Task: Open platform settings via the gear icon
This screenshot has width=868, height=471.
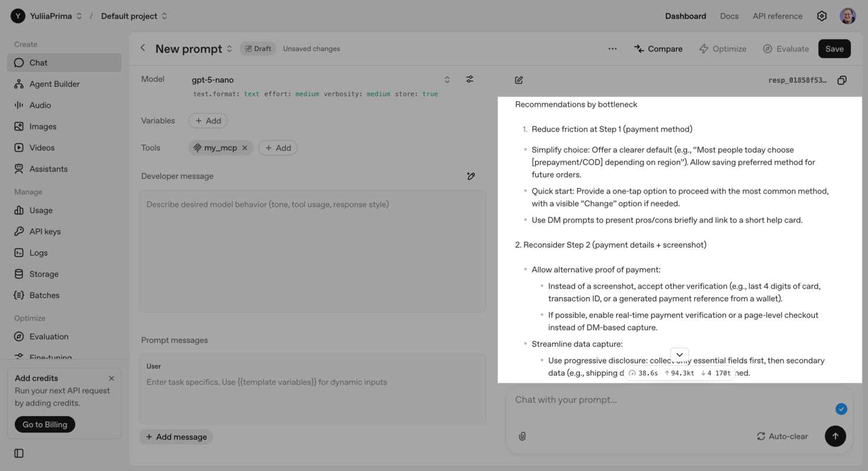Action: (x=821, y=16)
